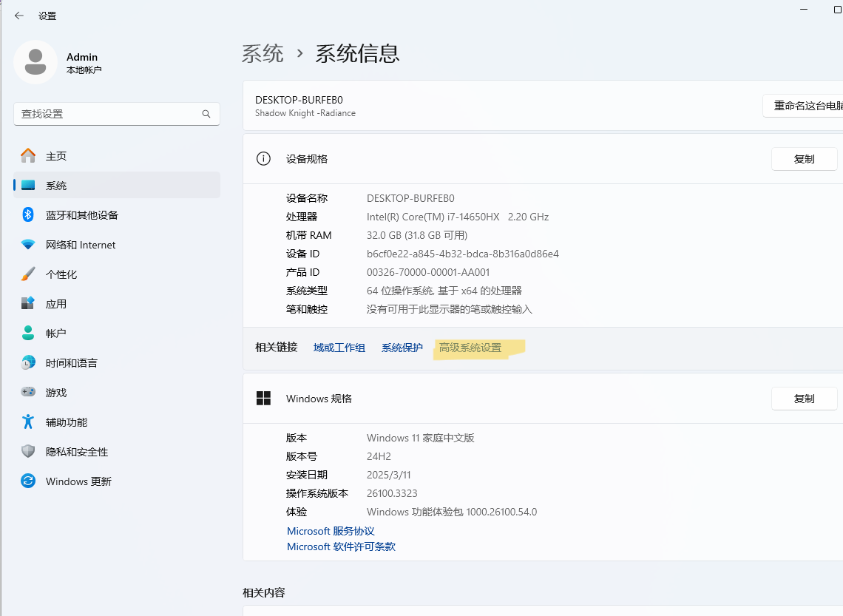Open 高级系统设置 link
The image size is (843, 616).
point(470,348)
